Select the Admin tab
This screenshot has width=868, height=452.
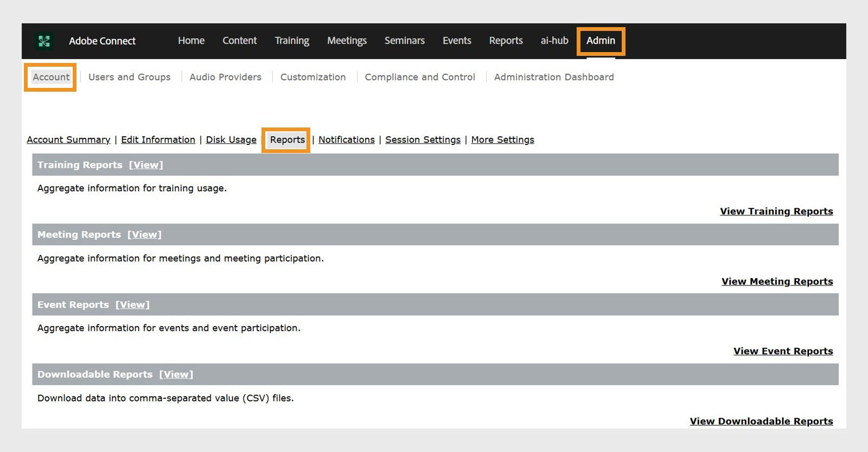(x=601, y=41)
